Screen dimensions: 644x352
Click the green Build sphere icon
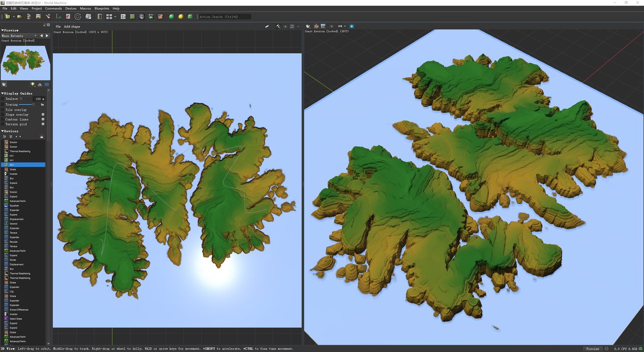[x=172, y=17]
